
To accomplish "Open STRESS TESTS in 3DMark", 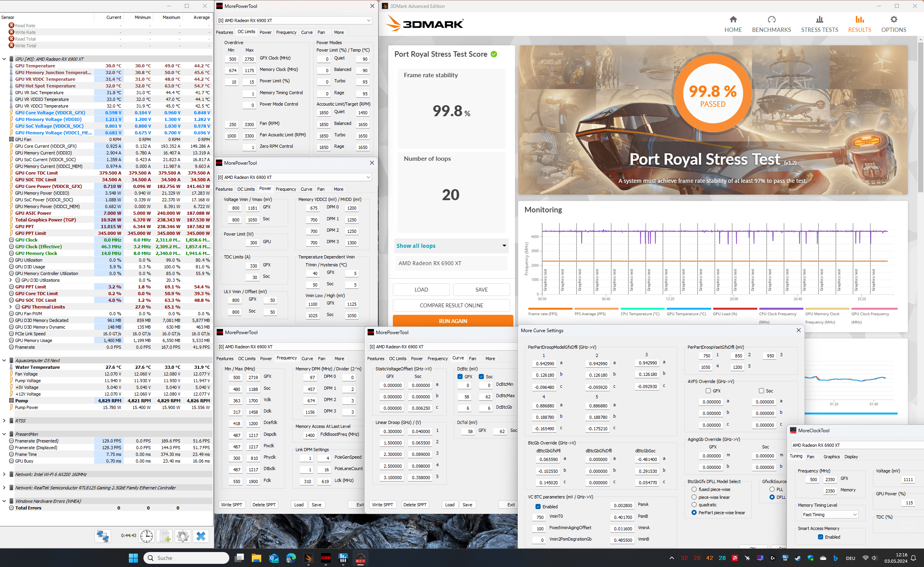I will 820,24.
